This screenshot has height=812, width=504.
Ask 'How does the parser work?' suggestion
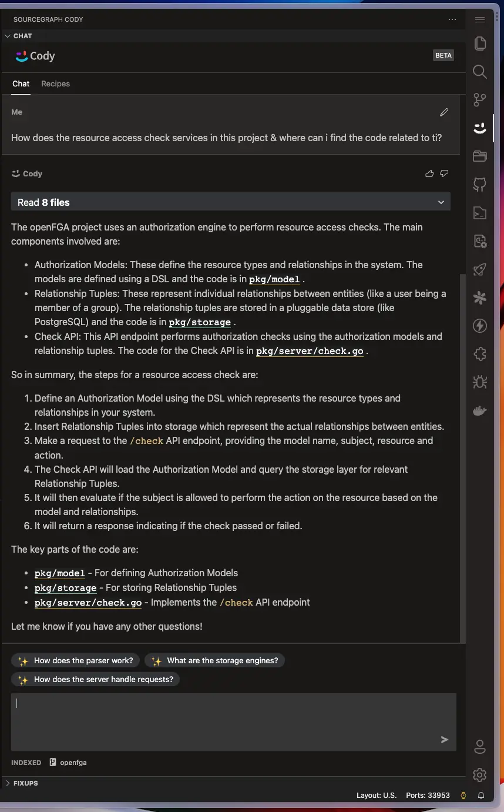click(76, 660)
